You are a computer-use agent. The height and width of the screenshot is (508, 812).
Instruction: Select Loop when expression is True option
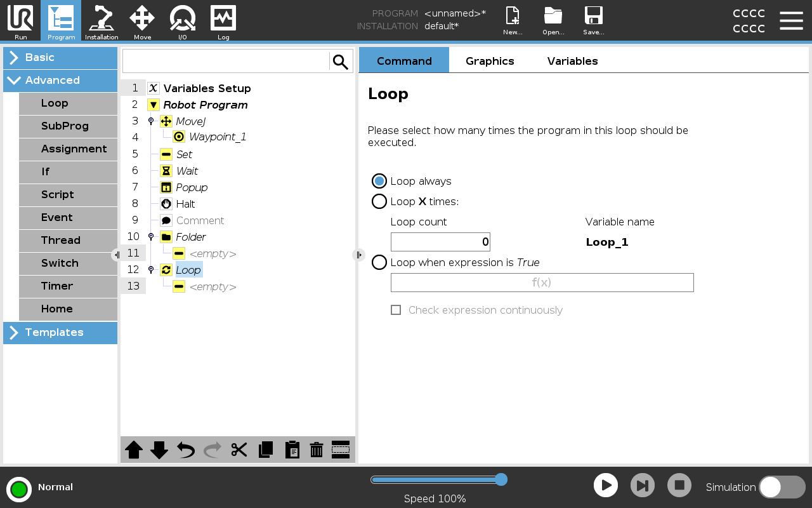click(x=379, y=262)
